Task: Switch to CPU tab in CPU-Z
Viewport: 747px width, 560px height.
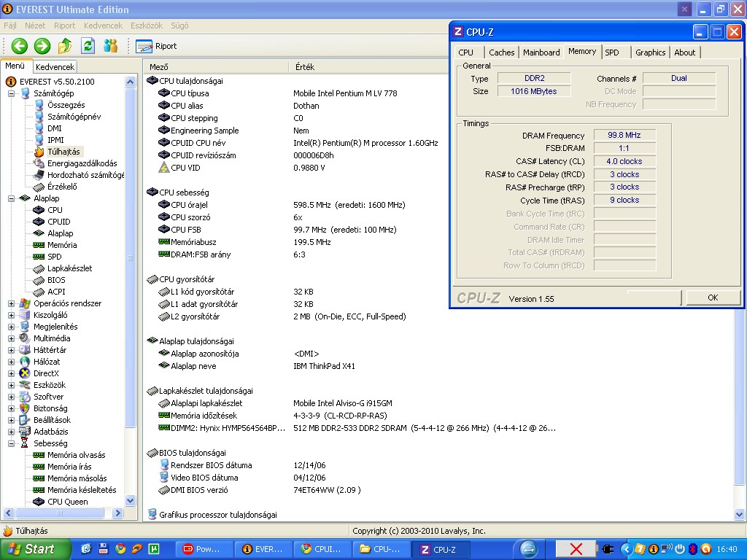Action: coord(465,52)
